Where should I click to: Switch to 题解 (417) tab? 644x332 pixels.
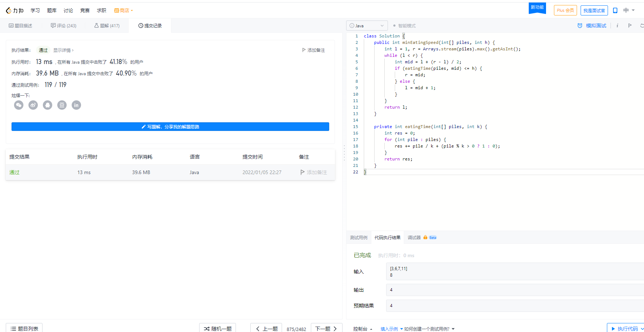pyautogui.click(x=107, y=26)
